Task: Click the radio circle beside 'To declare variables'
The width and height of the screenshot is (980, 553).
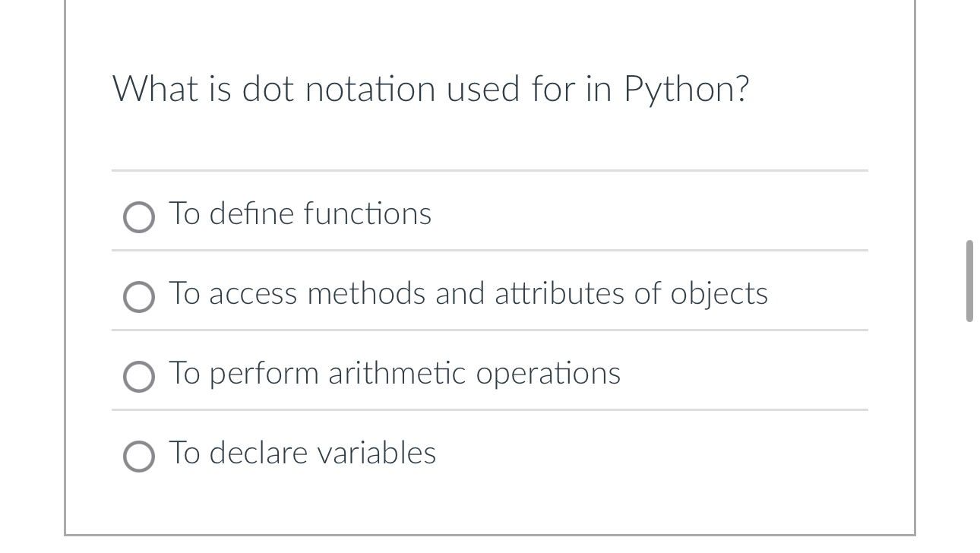Action: tap(139, 457)
